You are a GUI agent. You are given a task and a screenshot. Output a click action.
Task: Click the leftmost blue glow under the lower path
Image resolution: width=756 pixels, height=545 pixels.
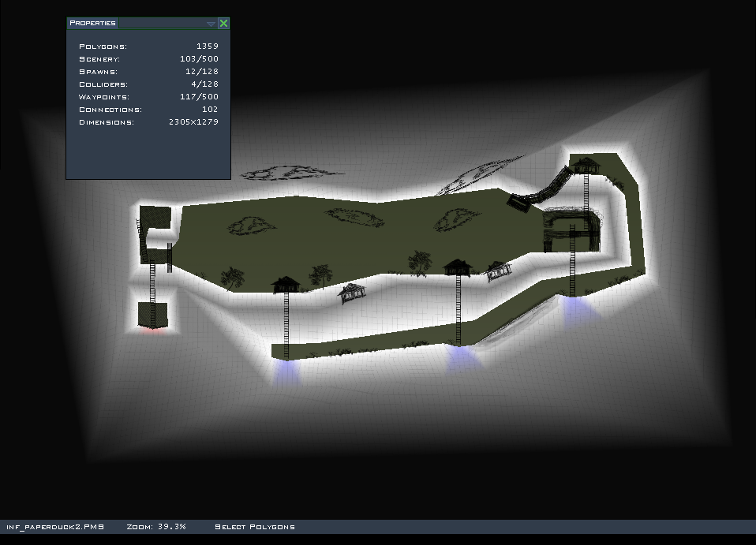pos(286,371)
